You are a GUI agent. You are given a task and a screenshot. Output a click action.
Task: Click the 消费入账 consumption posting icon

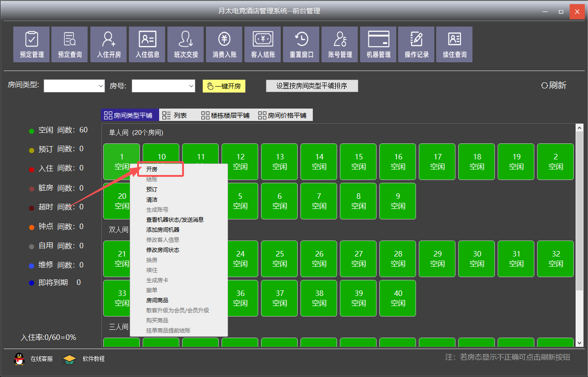click(224, 44)
